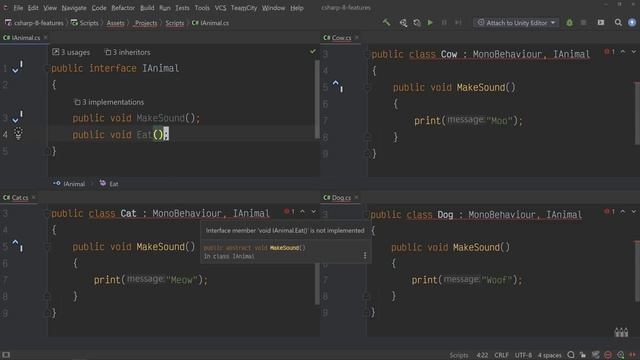Open Search Everywhere magnifier icon

[618, 23]
